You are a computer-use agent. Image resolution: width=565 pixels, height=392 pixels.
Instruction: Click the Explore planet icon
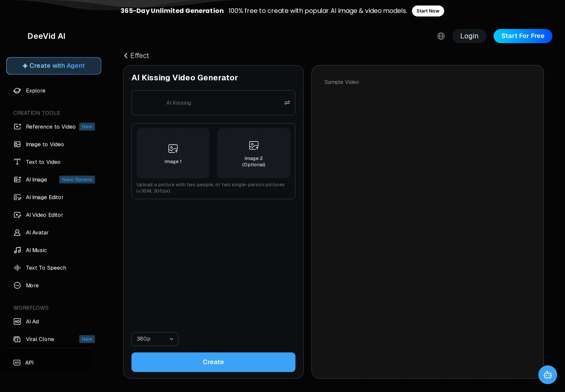tap(17, 91)
